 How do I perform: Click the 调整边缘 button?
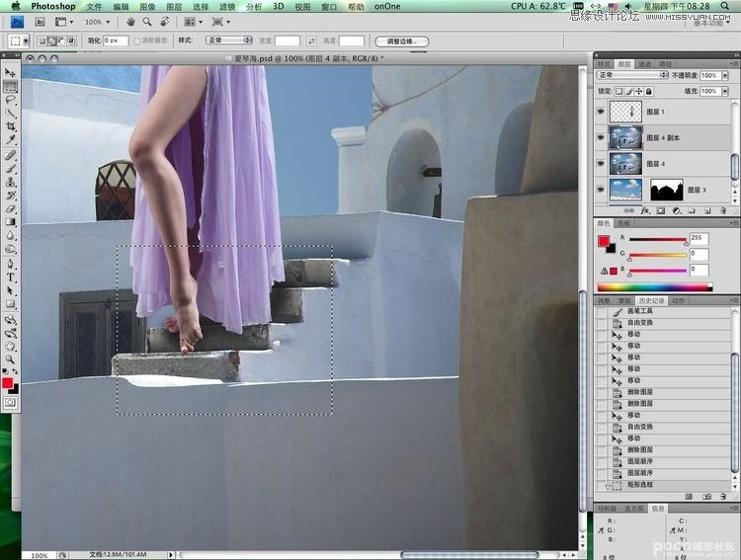point(401,41)
